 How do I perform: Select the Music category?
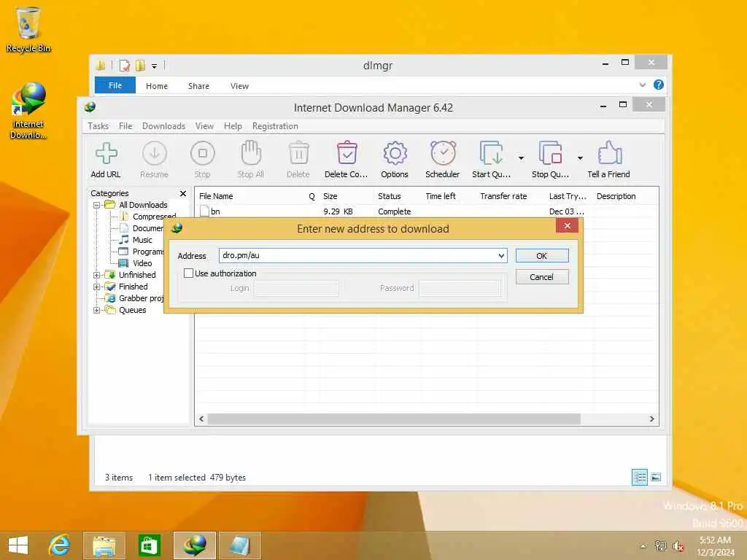pos(142,240)
